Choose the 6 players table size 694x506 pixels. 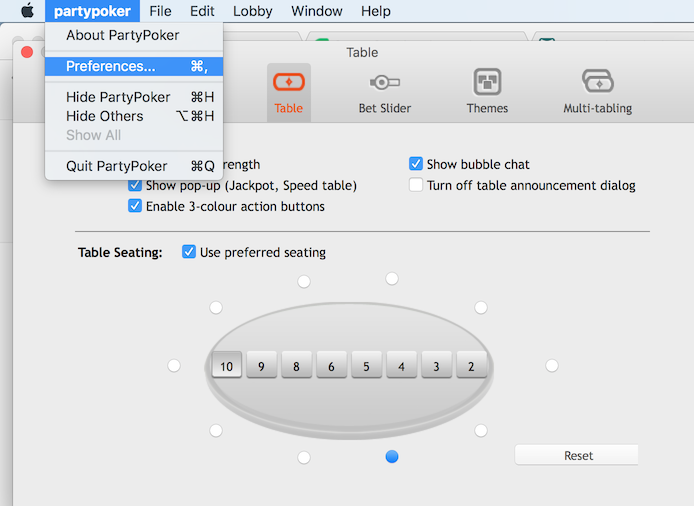tap(332, 365)
